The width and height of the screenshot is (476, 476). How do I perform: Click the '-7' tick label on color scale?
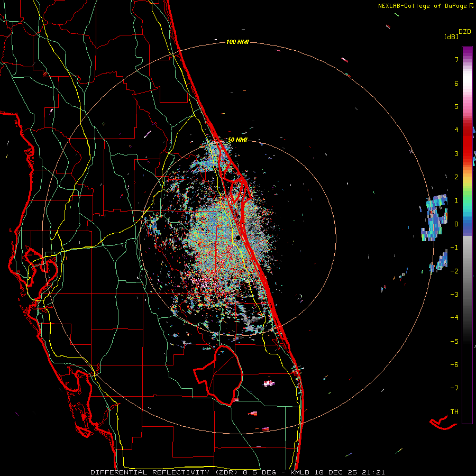[454, 388]
